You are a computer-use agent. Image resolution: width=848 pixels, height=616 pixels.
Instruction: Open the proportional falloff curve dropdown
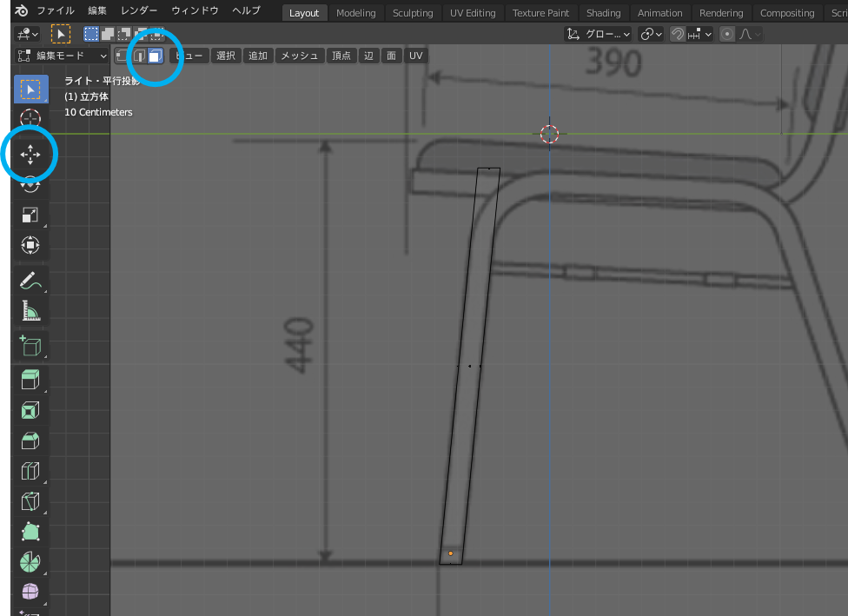[750, 34]
